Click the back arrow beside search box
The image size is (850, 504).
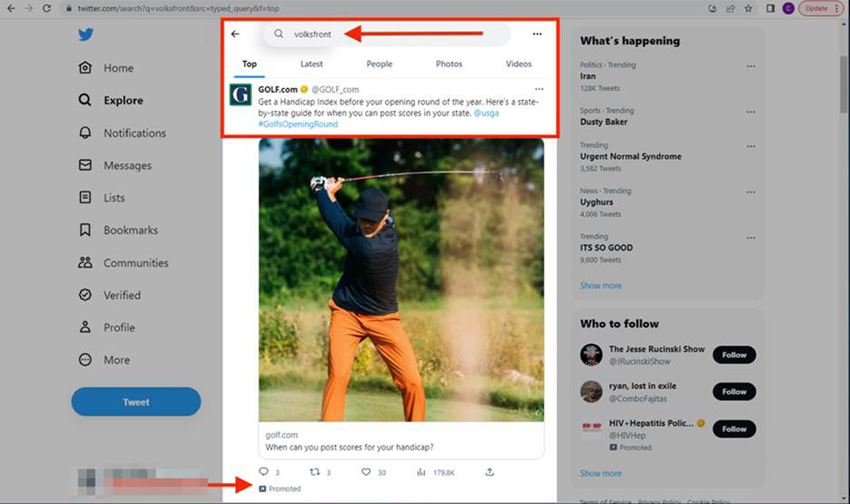pyautogui.click(x=236, y=34)
